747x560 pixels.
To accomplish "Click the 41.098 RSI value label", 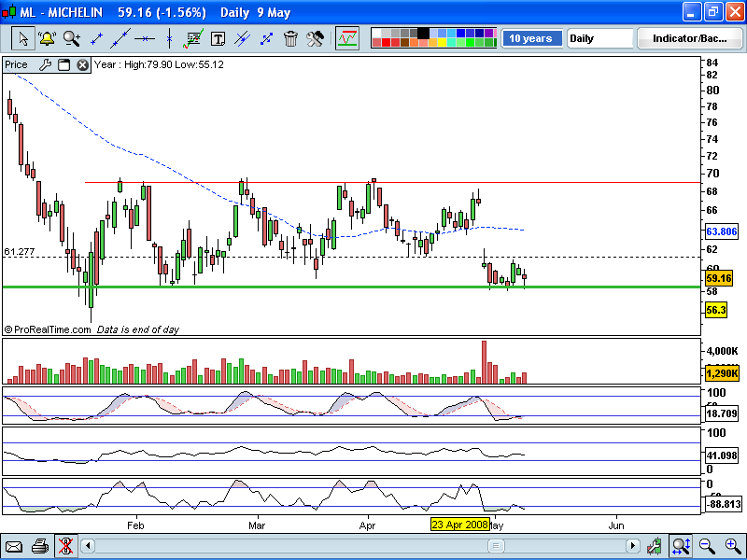I will [722, 455].
